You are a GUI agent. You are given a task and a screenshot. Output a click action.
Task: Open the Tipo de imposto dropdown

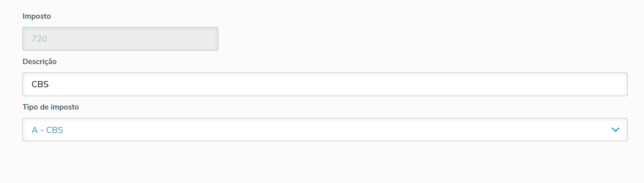325,130
